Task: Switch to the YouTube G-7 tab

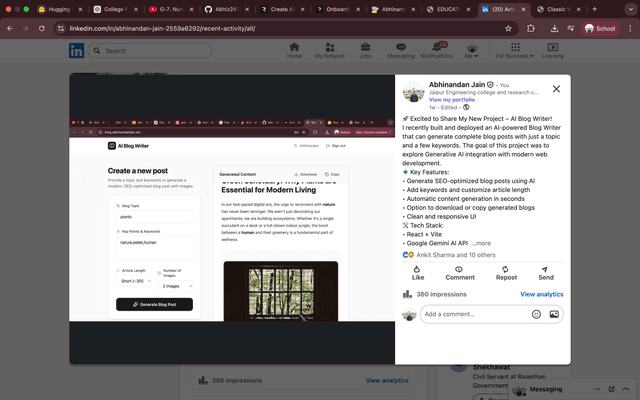Action: click(x=171, y=9)
